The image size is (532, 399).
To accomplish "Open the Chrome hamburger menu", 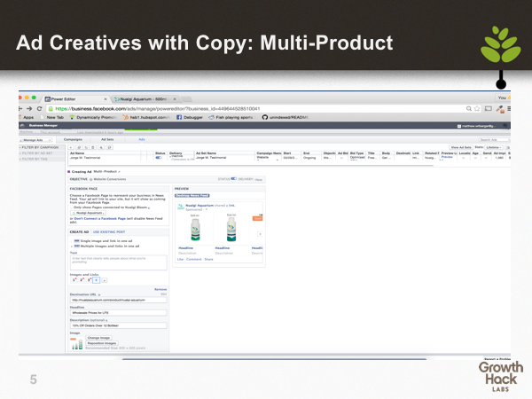I will pyautogui.click(x=509, y=108).
